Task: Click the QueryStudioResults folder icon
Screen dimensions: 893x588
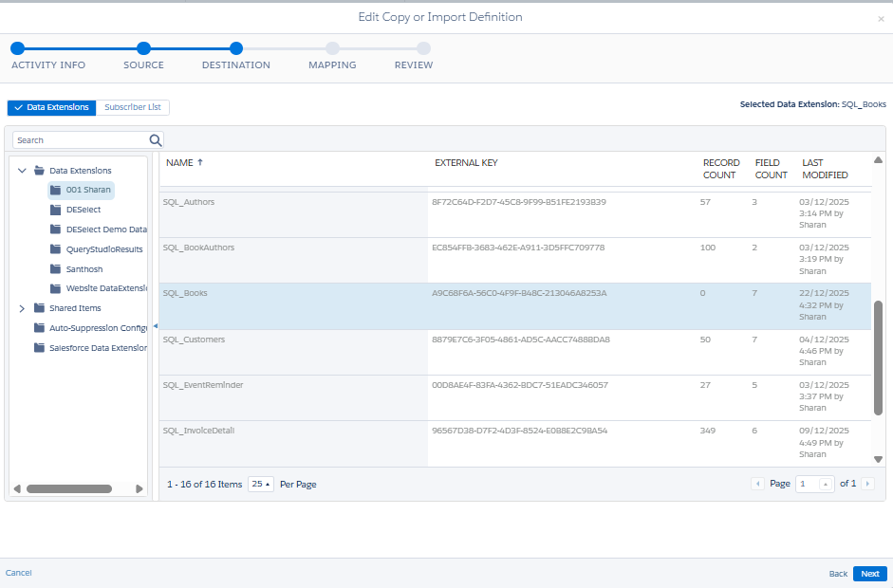Action: coord(56,249)
